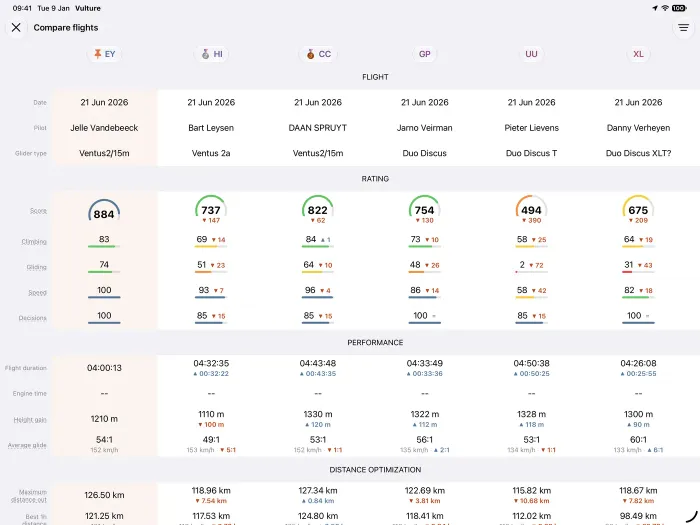Tap the 127.34 km maximum distance
The width and height of the screenshot is (700, 525).
(x=318, y=491)
